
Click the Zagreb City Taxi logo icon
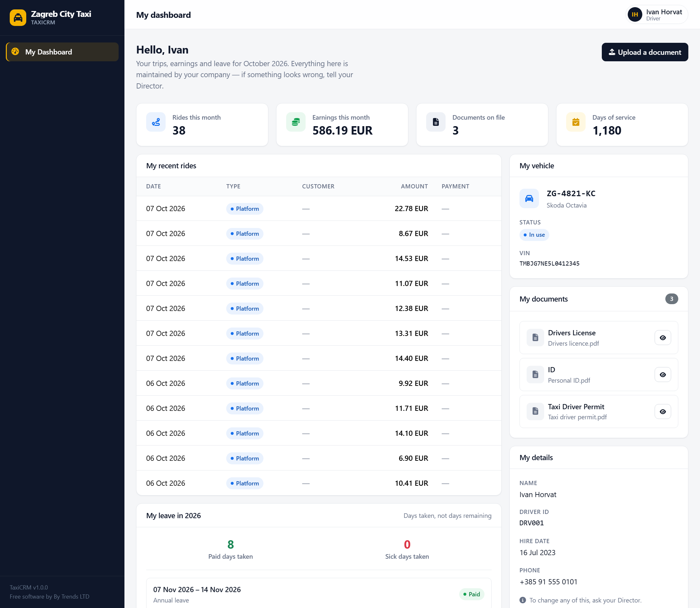[x=18, y=18]
